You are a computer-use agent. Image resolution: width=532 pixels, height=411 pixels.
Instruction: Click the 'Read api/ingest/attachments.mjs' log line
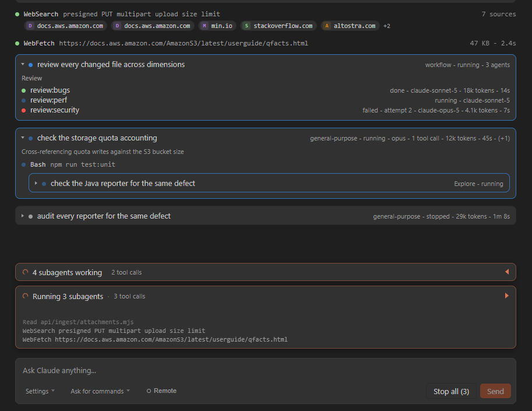(x=78, y=322)
